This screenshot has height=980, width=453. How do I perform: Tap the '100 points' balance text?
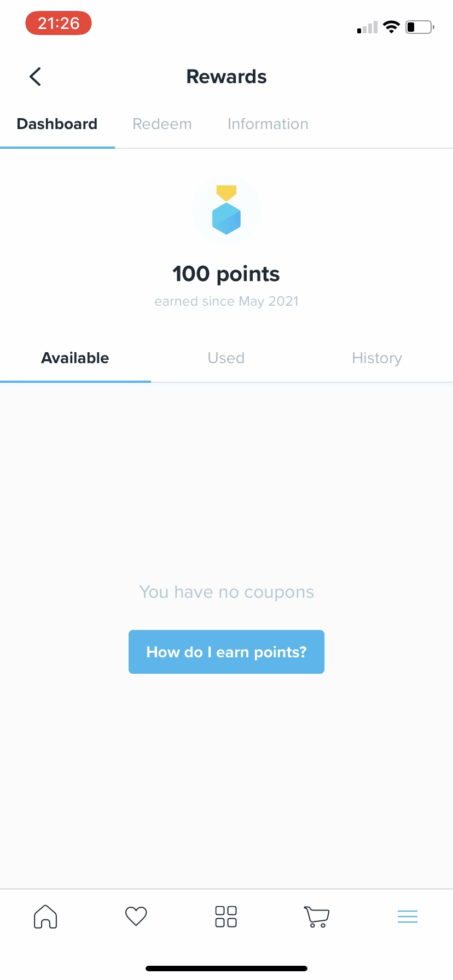[x=226, y=274]
